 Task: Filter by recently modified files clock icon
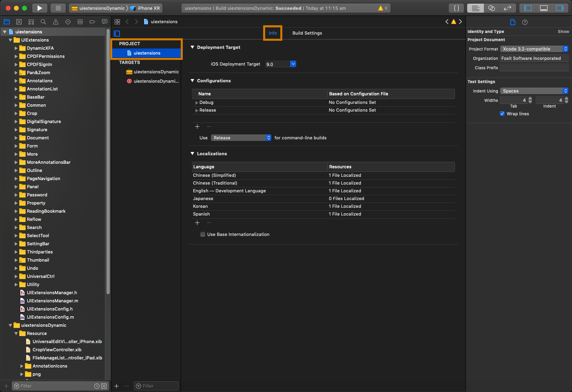coord(97,386)
